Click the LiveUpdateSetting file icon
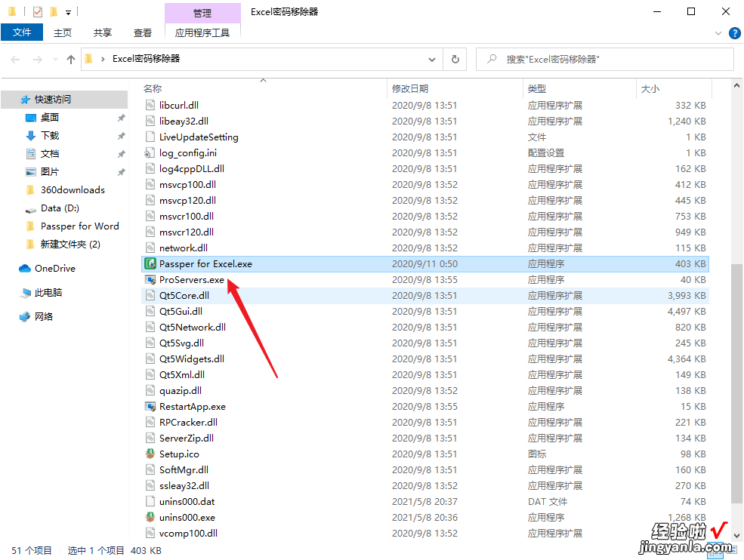 150,137
